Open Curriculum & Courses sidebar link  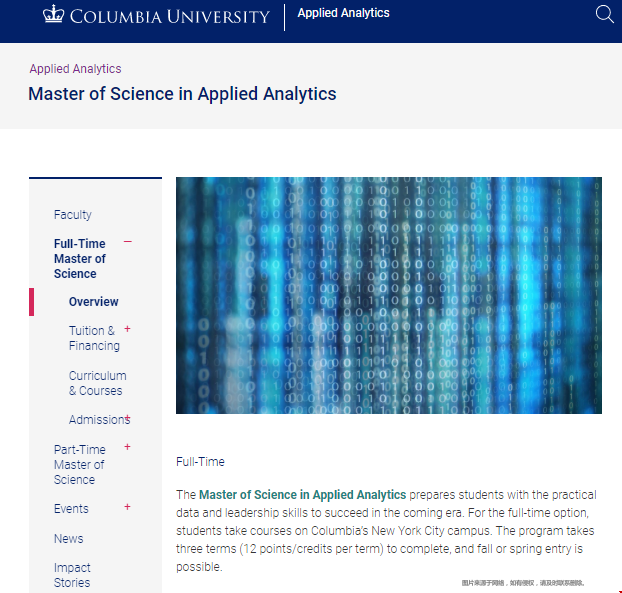pyautogui.click(x=98, y=383)
